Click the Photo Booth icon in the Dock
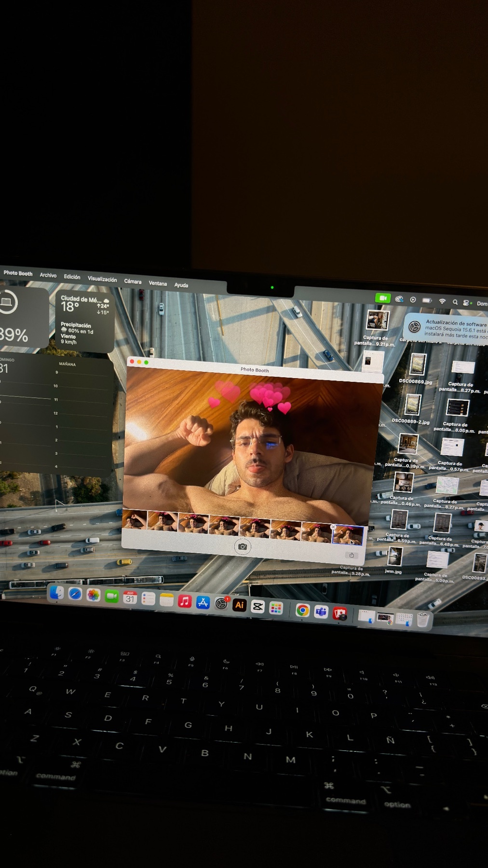 pos(340,613)
